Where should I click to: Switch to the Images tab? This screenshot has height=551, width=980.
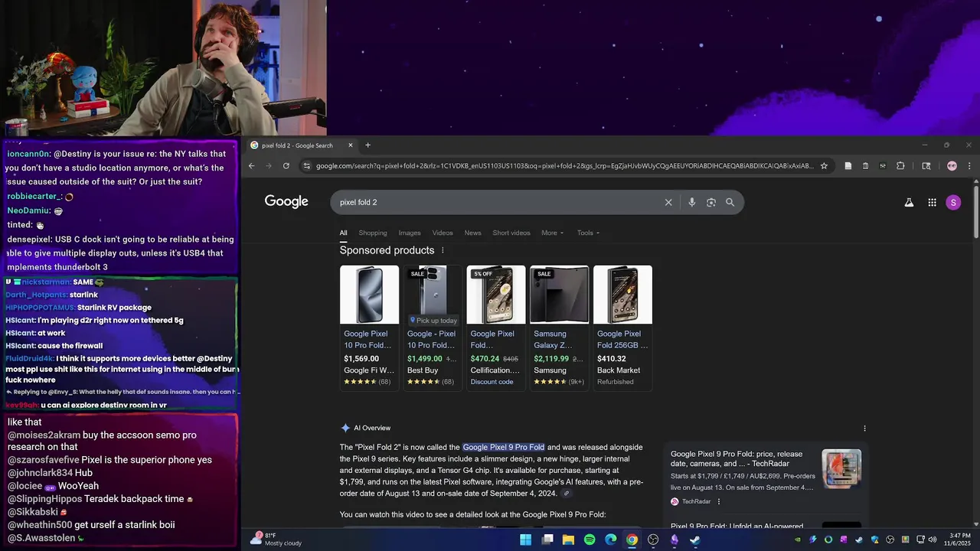[x=410, y=233]
